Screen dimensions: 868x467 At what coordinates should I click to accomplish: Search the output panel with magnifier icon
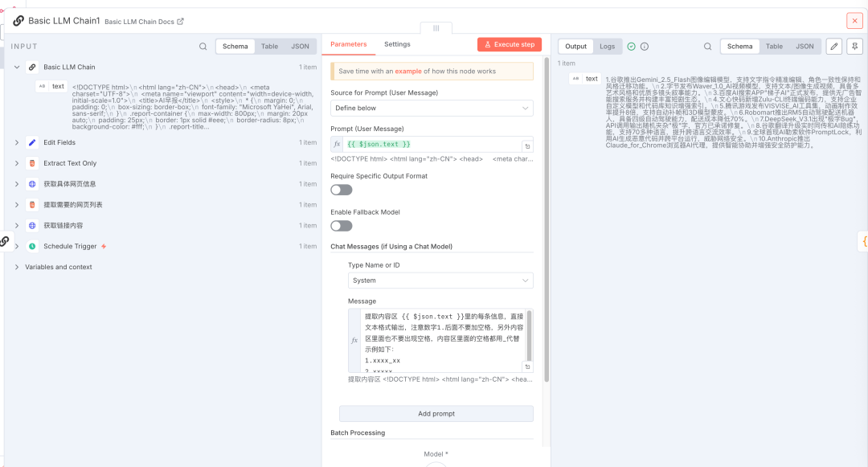tap(707, 47)
